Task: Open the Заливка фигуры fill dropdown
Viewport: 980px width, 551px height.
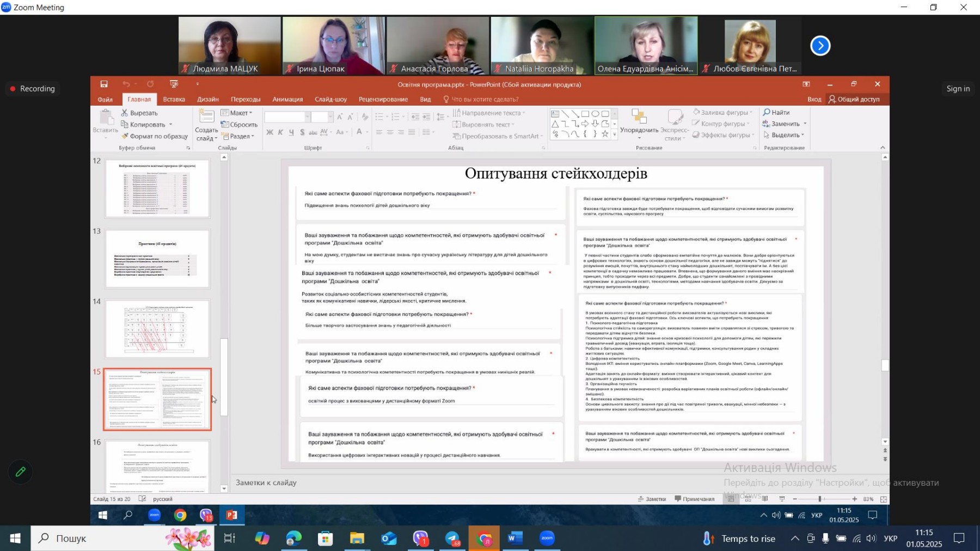Action: click(x=724, y=112)
